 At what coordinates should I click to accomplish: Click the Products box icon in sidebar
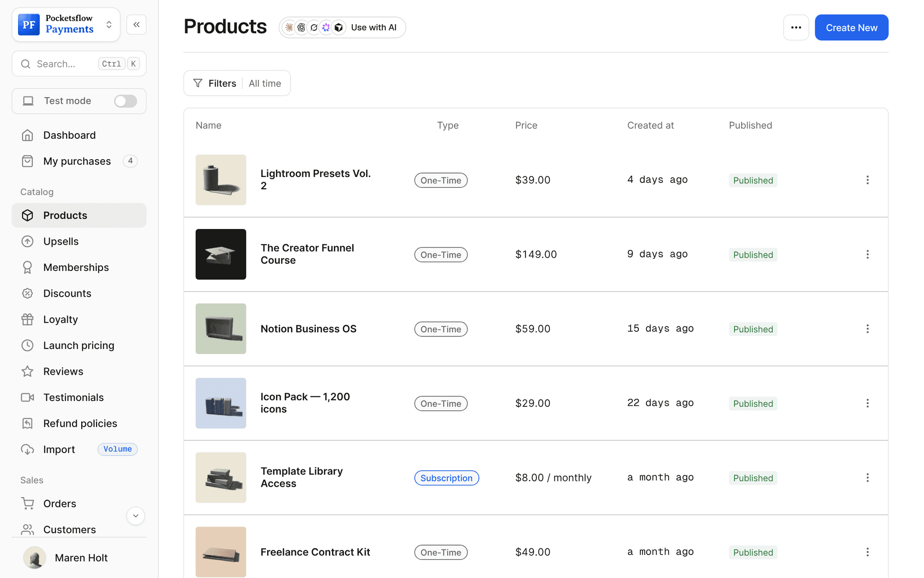[28, 215]
